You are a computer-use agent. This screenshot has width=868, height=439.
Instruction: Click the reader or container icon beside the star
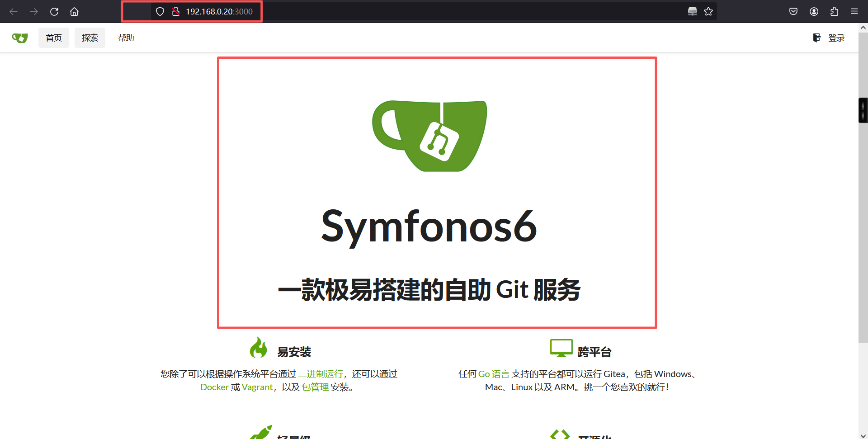(x=693, y=12)
